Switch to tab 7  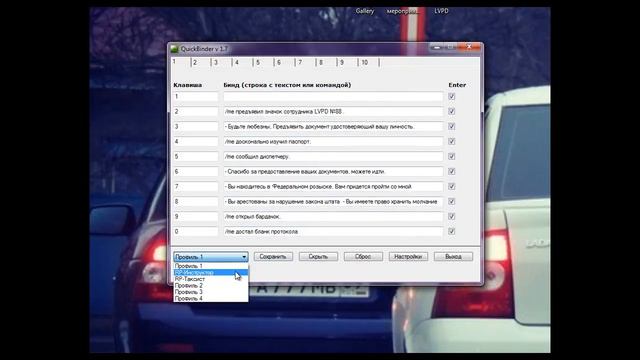[x=300, y=62]
